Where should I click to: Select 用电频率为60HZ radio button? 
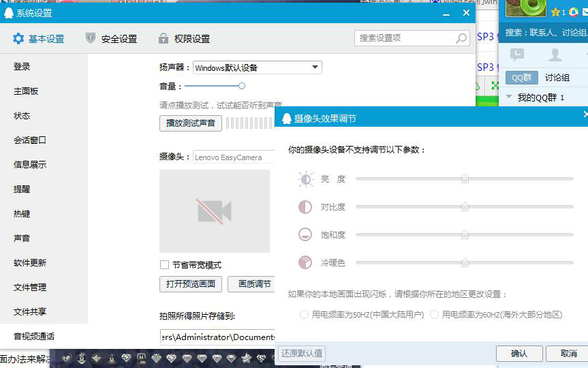(x=434, y=314)
